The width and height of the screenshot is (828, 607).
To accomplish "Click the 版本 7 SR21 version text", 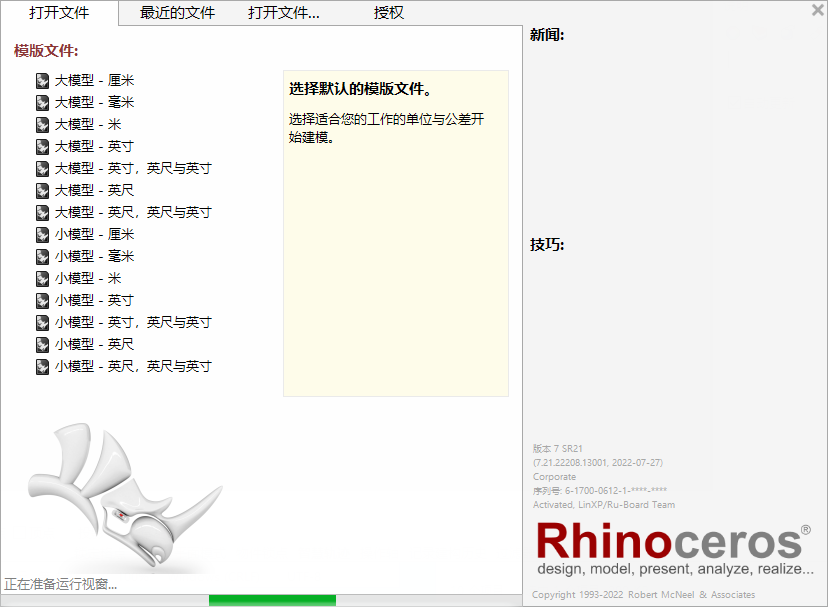I will click(x=558, y=449).
